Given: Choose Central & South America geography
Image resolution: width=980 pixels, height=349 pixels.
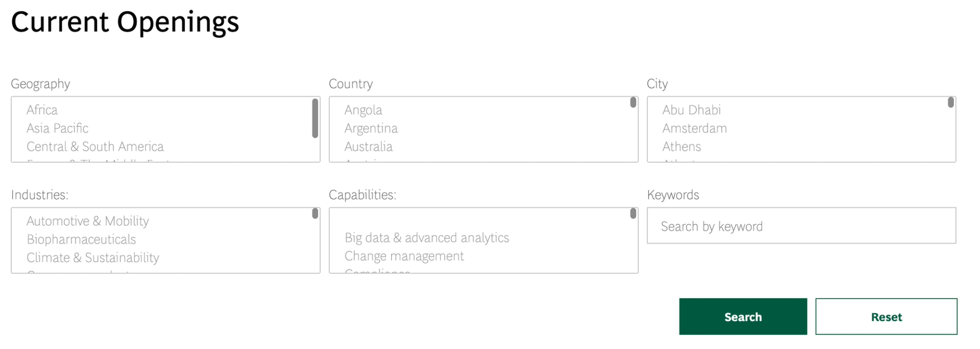Looking at the screenshot, I should click(95, 147).
